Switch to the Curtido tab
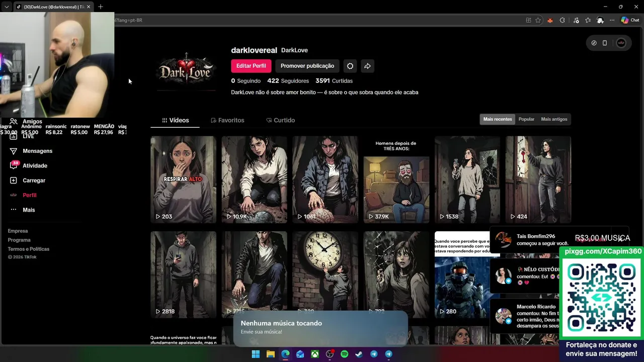 click(280, 120)
